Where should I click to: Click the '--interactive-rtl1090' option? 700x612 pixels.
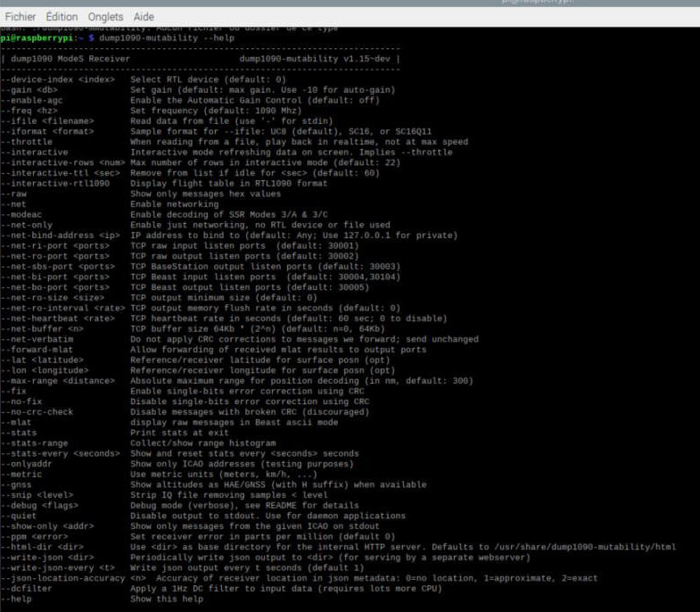click(x=55, y=184)
